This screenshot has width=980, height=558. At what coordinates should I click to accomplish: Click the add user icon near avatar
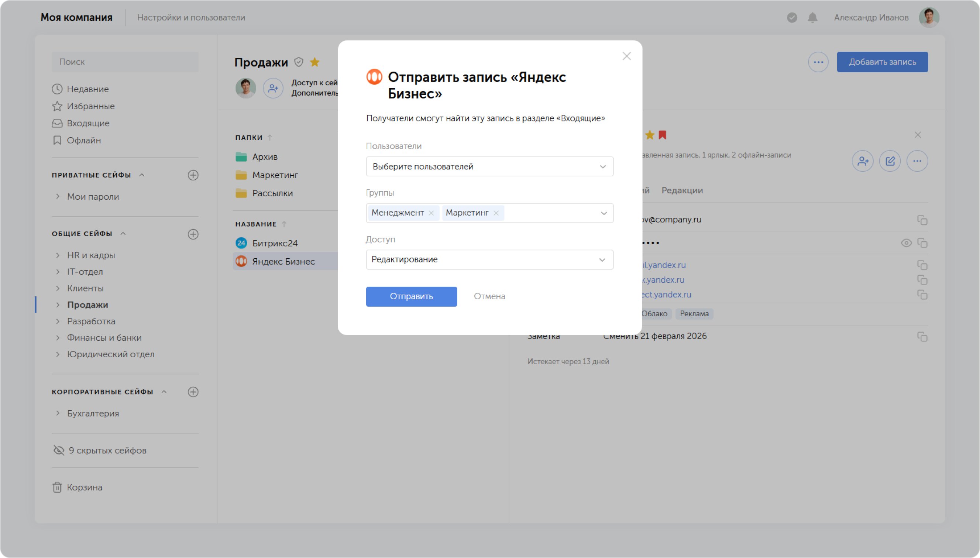pyautogui.click(x=273, y=88)
